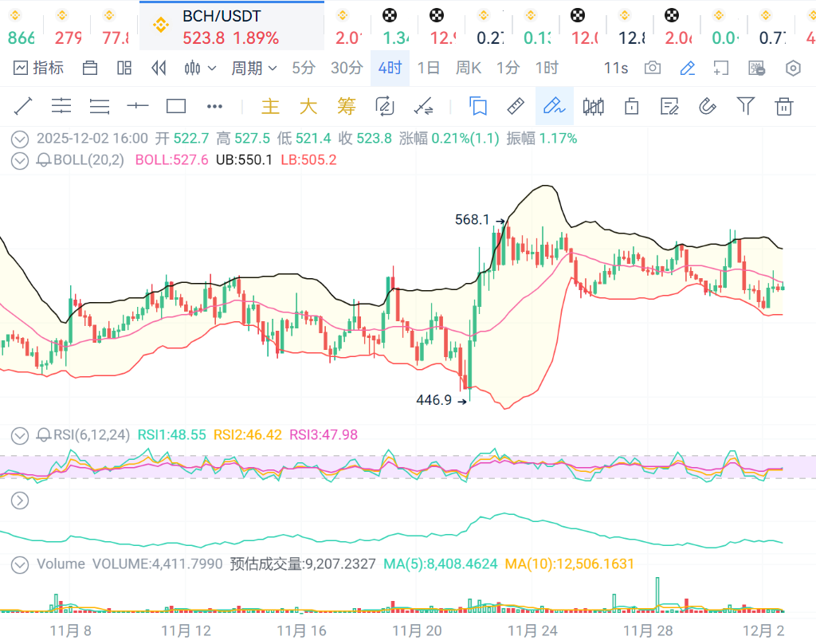Open the hexagon settings icon
Image resolution: width=816 pixels, height=644 pixels.
click(x=793, y=69)
